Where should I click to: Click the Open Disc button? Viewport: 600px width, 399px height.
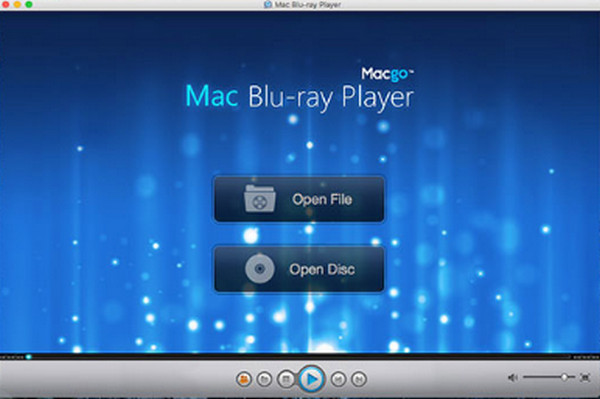(299, 269)
